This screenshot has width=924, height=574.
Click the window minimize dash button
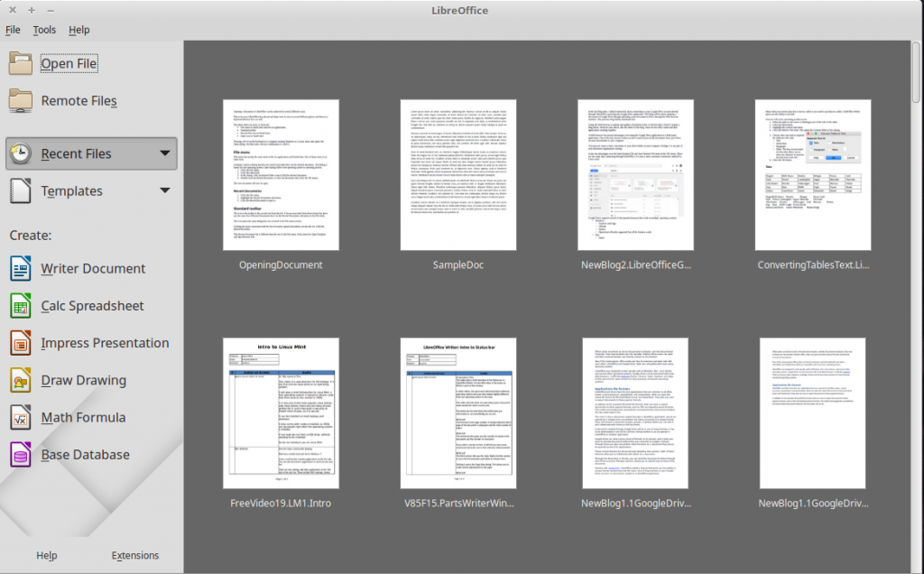tap(51, 10)
